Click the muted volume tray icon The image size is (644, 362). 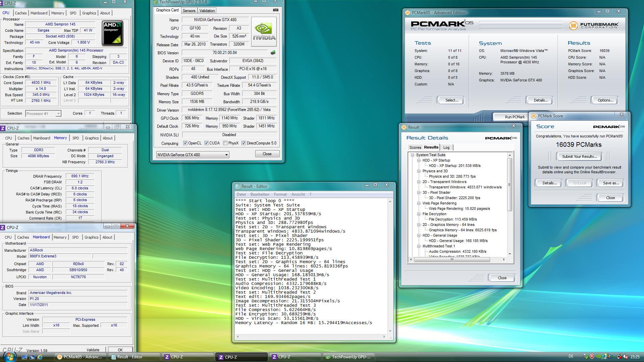[x=626, y=357]
